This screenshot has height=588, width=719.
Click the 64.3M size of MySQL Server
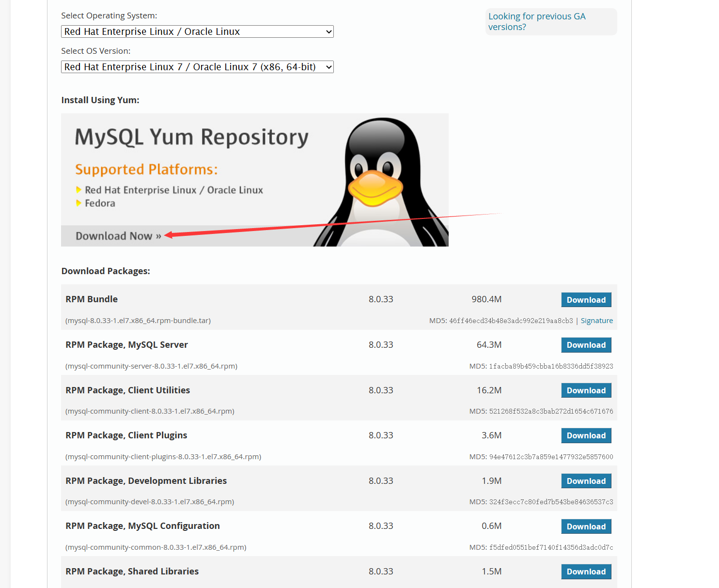[x=489, y=345]
